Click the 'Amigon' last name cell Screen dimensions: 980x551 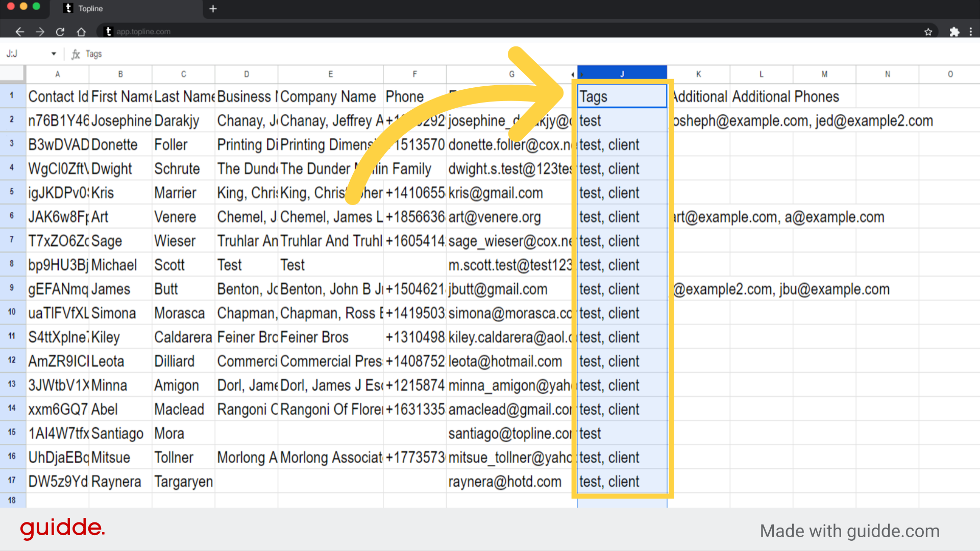point(183,385)
